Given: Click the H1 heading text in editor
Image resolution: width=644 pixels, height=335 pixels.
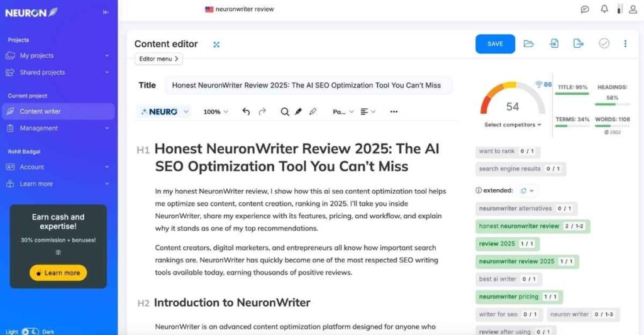Looking at the screenshot, I should click(x=297, y=157).
